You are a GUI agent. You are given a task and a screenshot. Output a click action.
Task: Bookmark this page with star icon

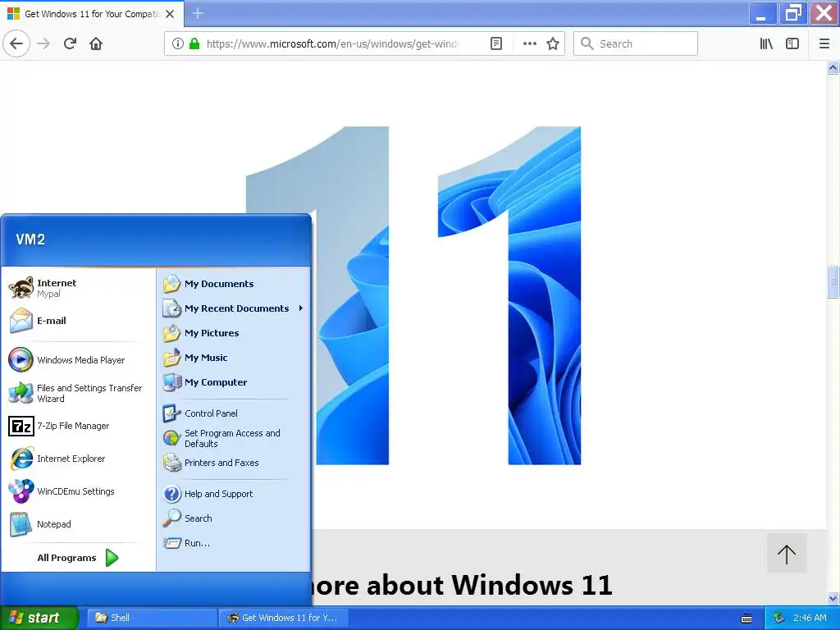[553, 43]
